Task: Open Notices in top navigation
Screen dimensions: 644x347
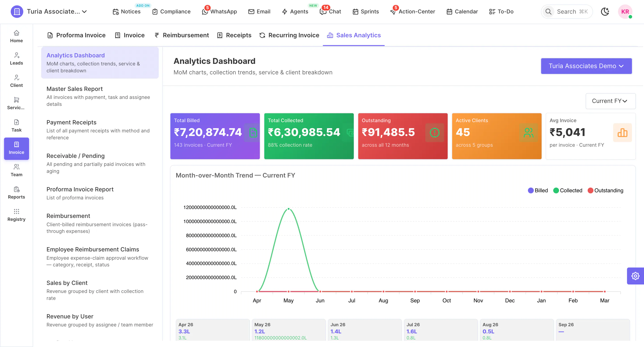Action: (x=127, y=11)
